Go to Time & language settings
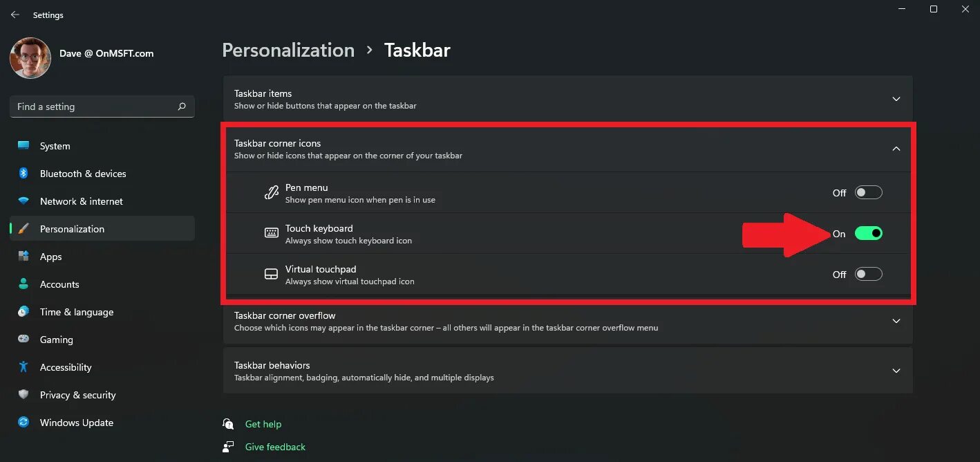The height and width of the screenshot is (462, 980). (x=76, y=312)
